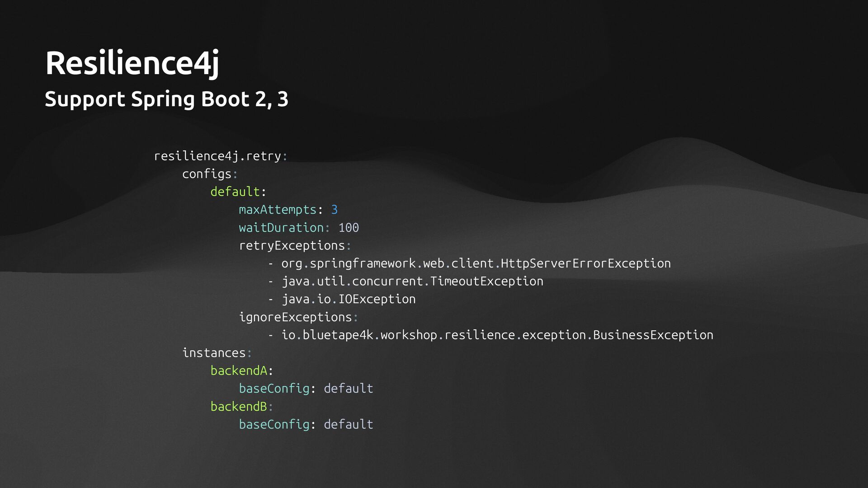868x488 pixels.
Task: Click the backendA instance name
Action: [x=239, y=371]
